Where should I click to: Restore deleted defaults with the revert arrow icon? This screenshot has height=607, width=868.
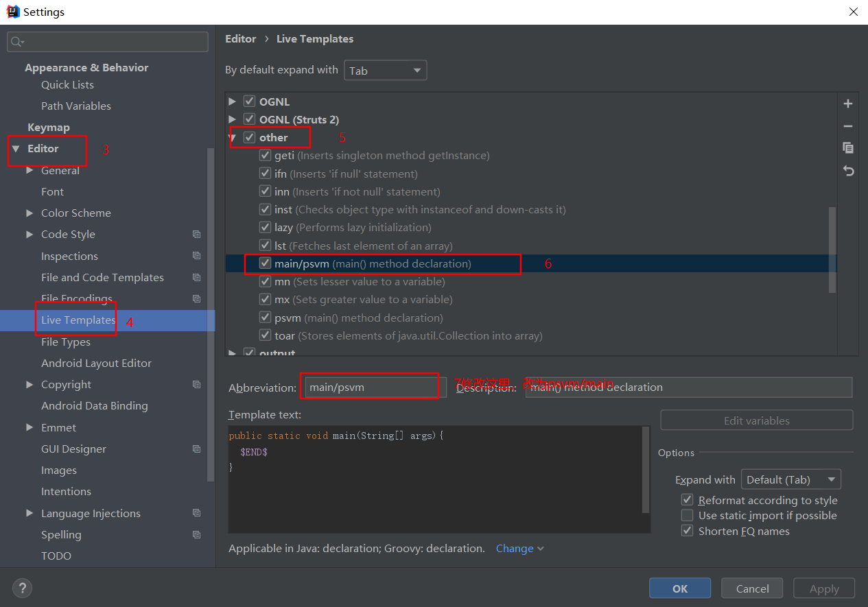point(848,171)
